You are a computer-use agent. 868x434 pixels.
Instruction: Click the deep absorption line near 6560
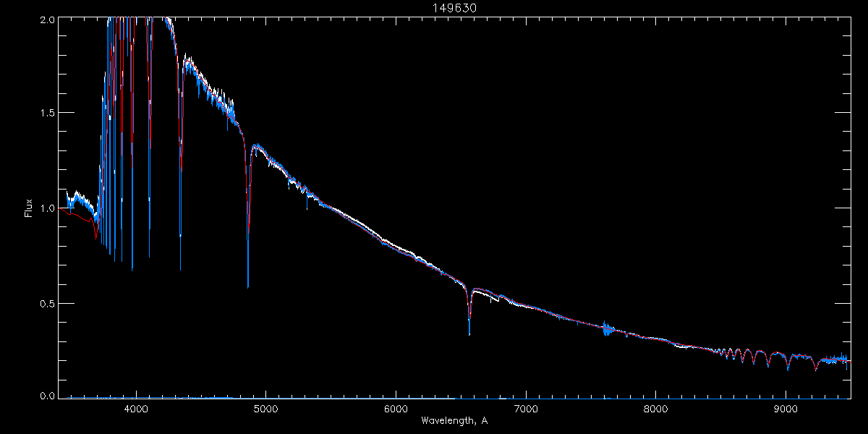(x=469, y=311)
